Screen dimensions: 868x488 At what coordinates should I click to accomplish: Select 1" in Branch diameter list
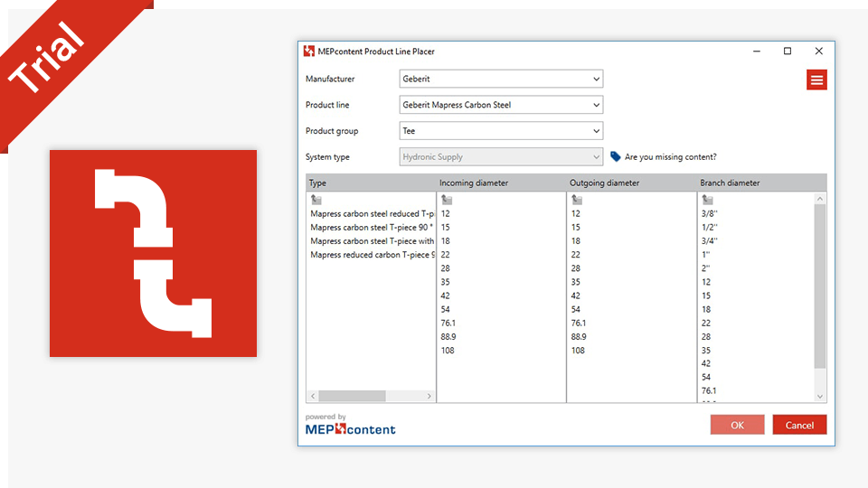706,255
